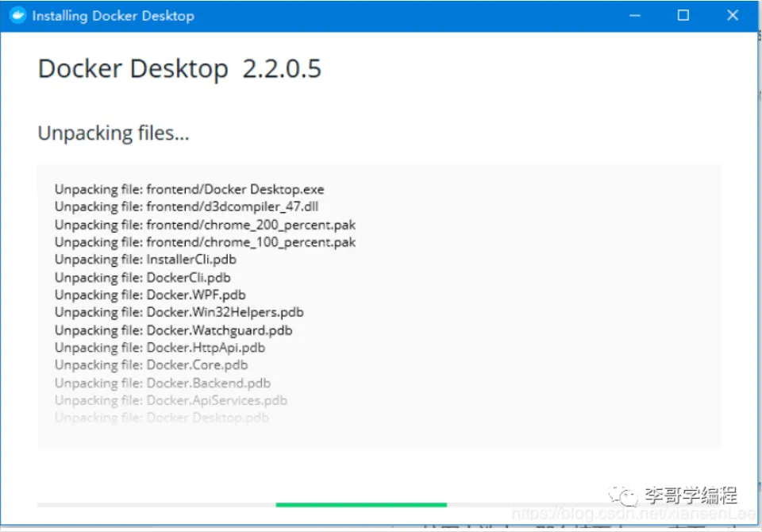
Task: Select log line 'frontend/Docker Desktop.exe'
Action: pos(190,189)
